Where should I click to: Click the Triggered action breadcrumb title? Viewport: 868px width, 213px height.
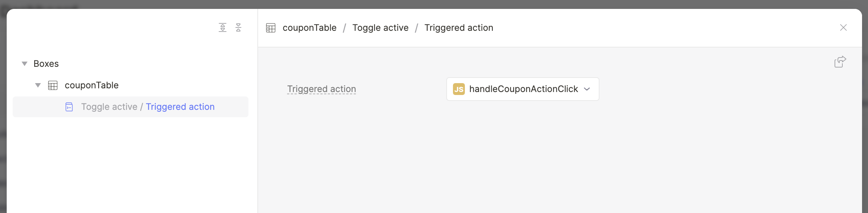459,28
